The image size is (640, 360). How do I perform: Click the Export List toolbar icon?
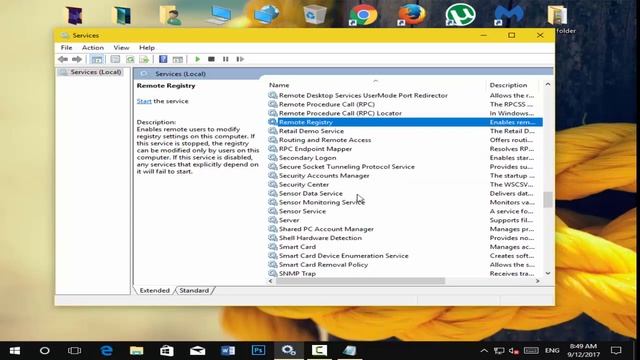click(144, 59)
